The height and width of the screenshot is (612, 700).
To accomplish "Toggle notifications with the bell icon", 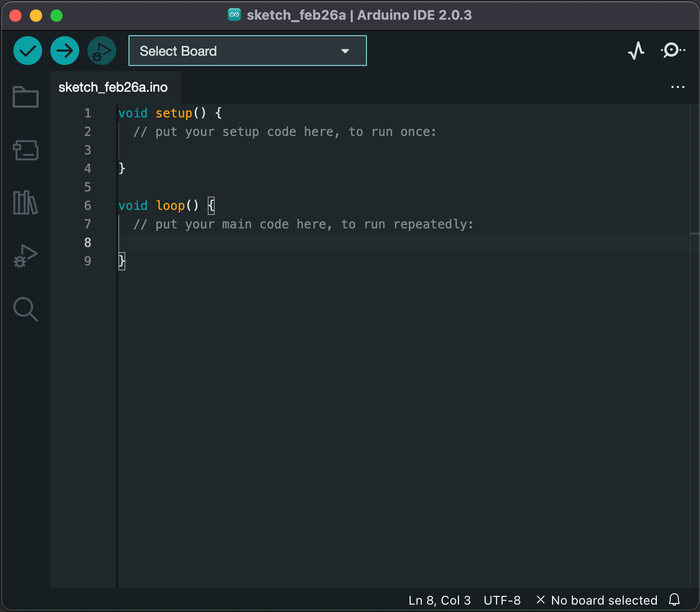I will [674, 600].
